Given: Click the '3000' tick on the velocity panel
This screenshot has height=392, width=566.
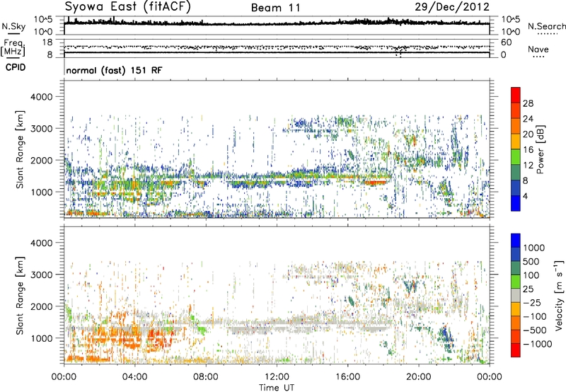Looking at the screenshot, I should [41, 275].
